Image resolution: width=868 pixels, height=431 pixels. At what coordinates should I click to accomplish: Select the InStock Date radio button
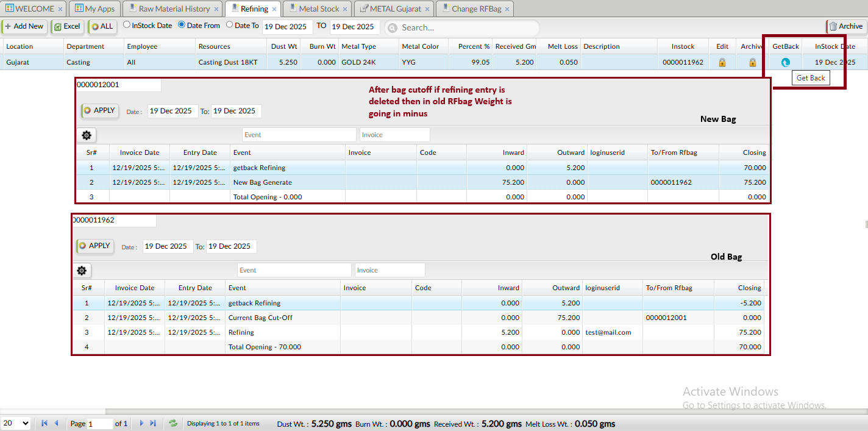[127, 25]
